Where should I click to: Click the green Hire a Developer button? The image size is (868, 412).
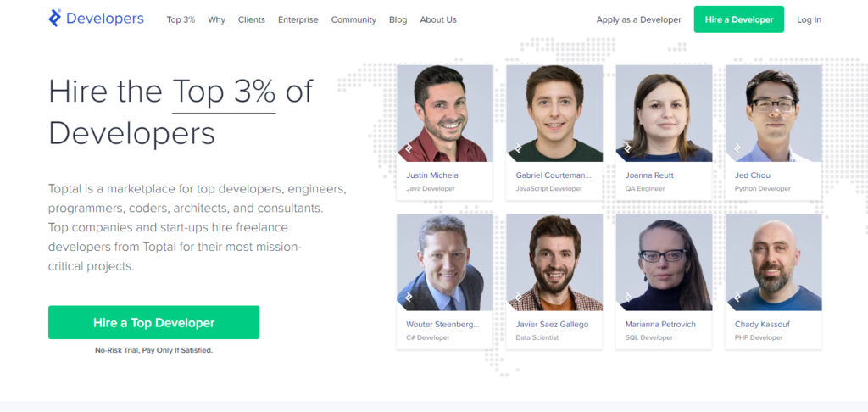pyautogui.click(x=739, y=19)
